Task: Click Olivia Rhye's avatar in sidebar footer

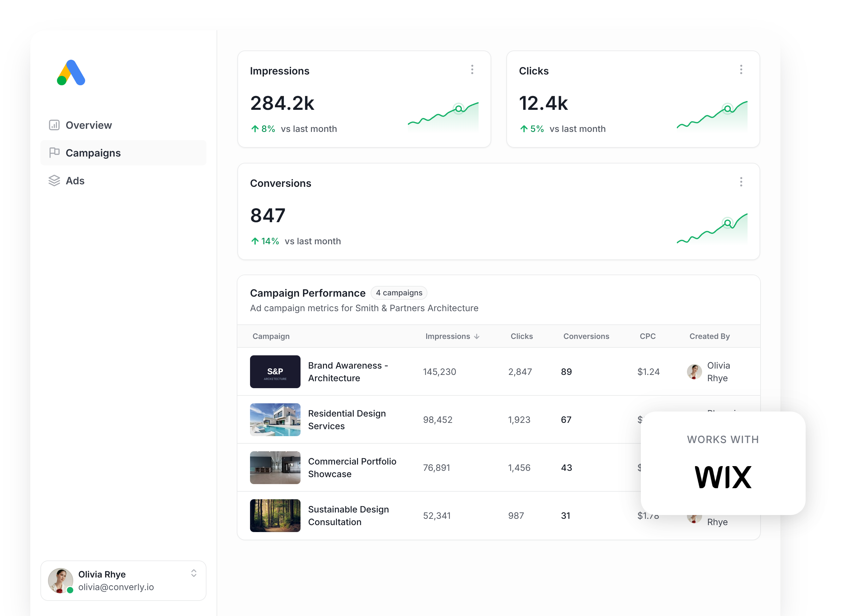Action: 60,580
